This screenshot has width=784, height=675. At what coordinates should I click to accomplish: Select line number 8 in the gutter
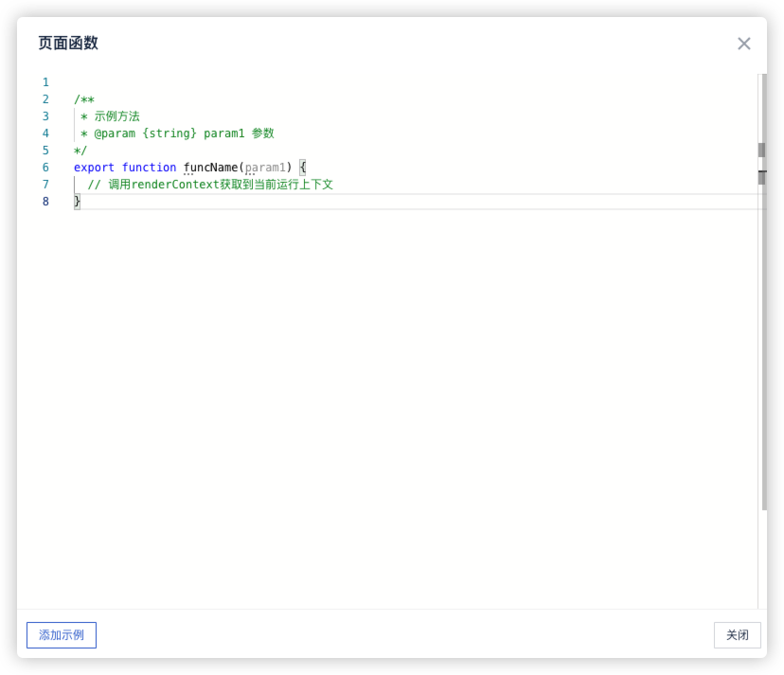(45, 202)
